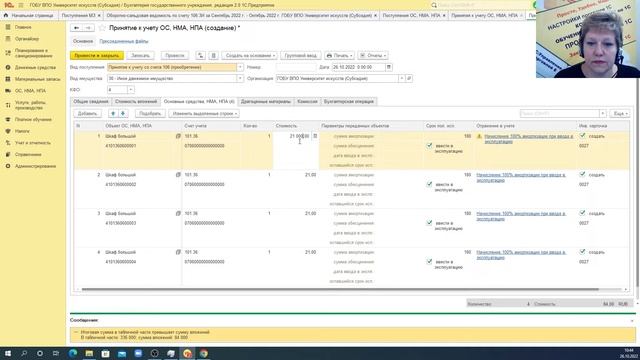Click Провести и закрыть button

tap(97, 56)
